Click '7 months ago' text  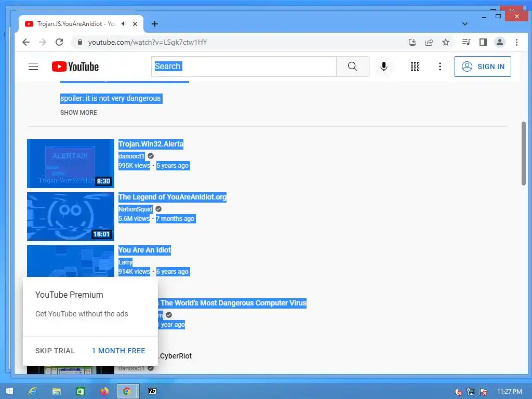tap(175, 219)
